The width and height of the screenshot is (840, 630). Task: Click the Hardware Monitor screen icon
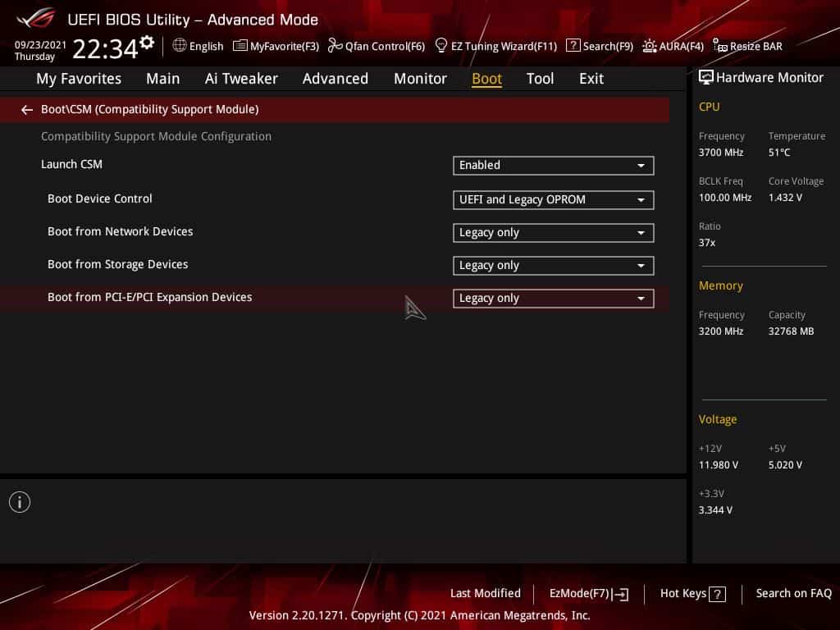[705, 78]
